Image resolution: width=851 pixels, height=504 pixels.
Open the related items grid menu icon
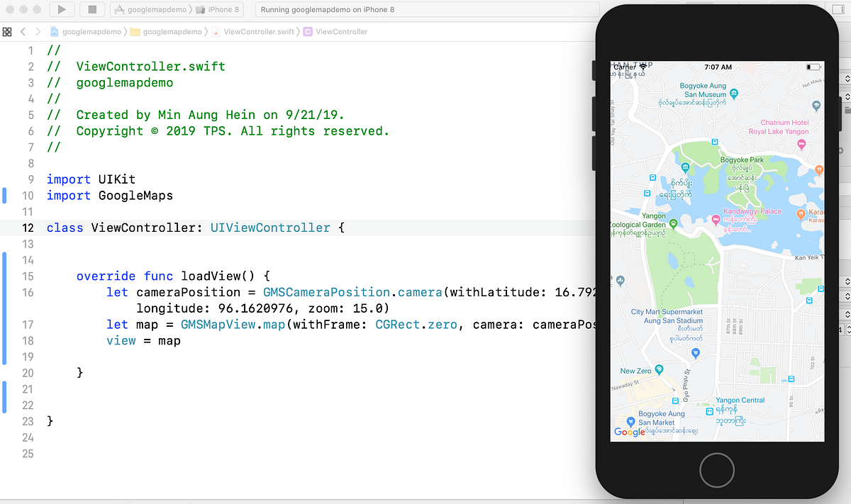click(x=7, y=32)
